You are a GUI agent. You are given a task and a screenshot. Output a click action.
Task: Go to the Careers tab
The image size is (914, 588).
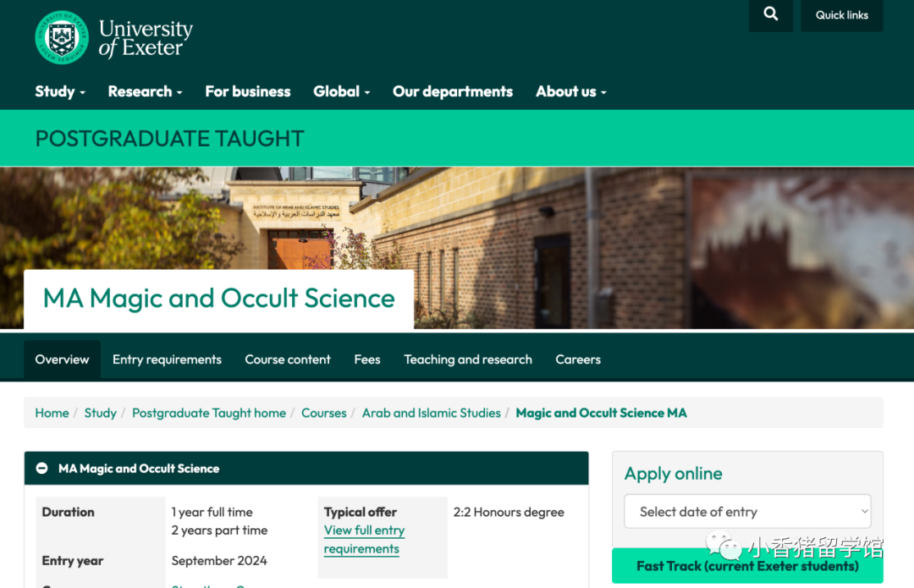tap(578, 360)
